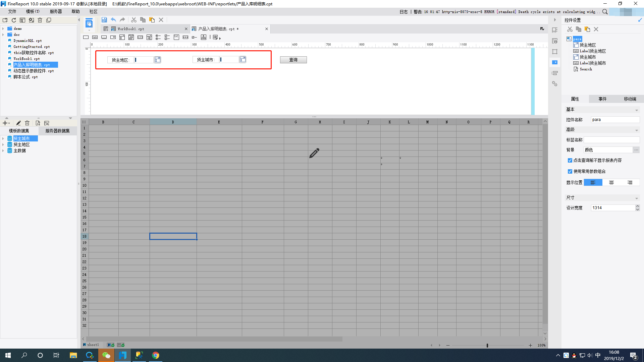Image resolution: width=644 pixels, height=362 pixels.
Task: Select the date widget icon
Action: 131,37
